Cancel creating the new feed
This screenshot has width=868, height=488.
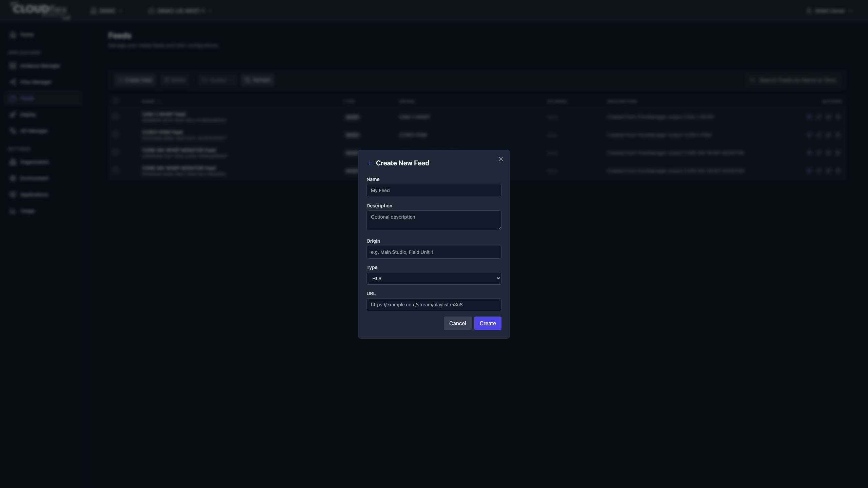click(457, 323)
